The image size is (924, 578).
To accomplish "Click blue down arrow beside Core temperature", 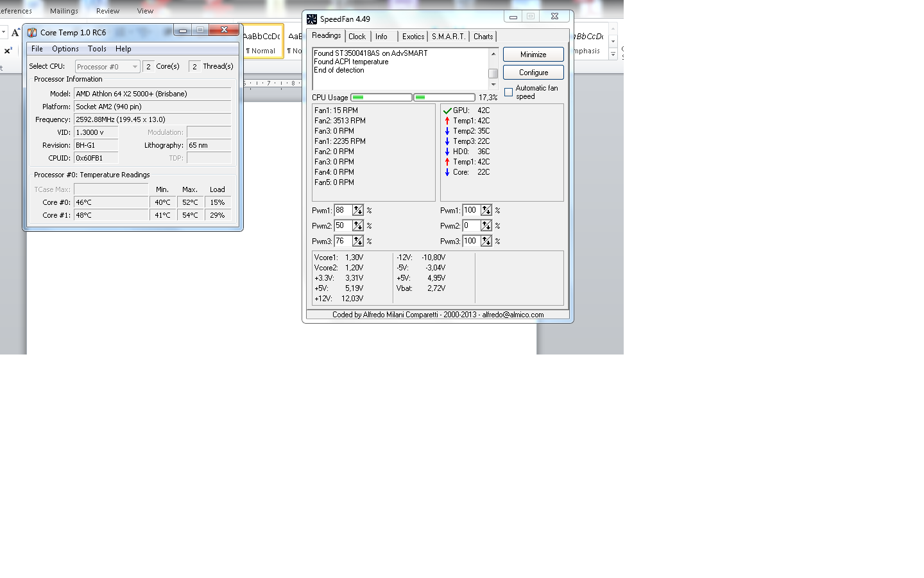I will (447, 172).
